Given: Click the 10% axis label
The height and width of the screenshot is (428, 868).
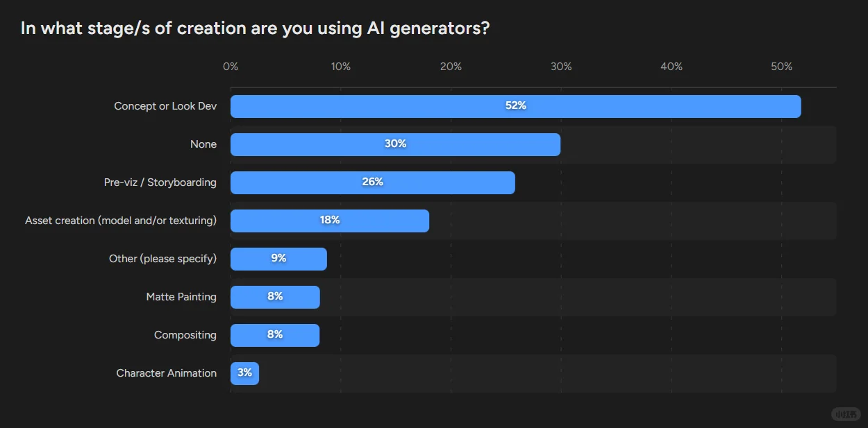Looking at the screenshot, I should [340, 67].
